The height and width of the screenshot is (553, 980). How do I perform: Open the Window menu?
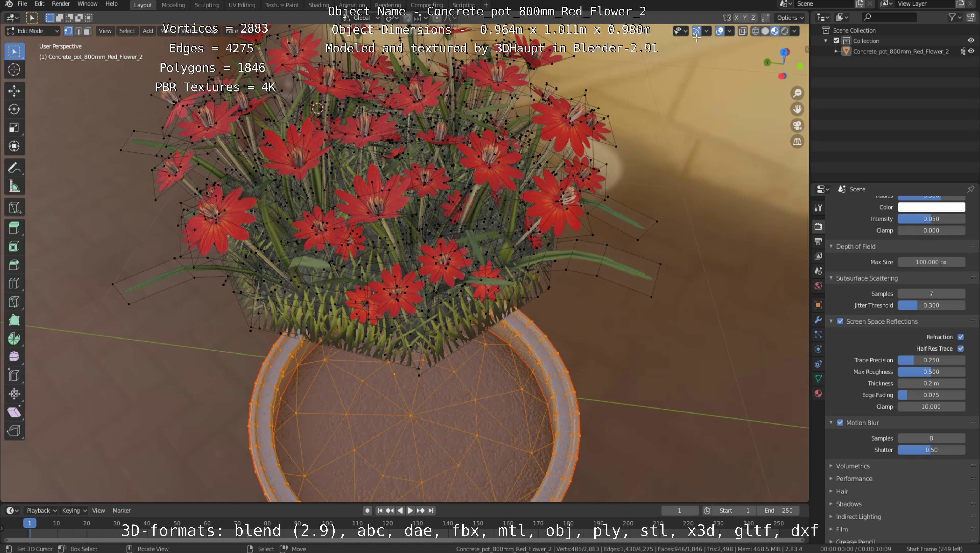88,4
